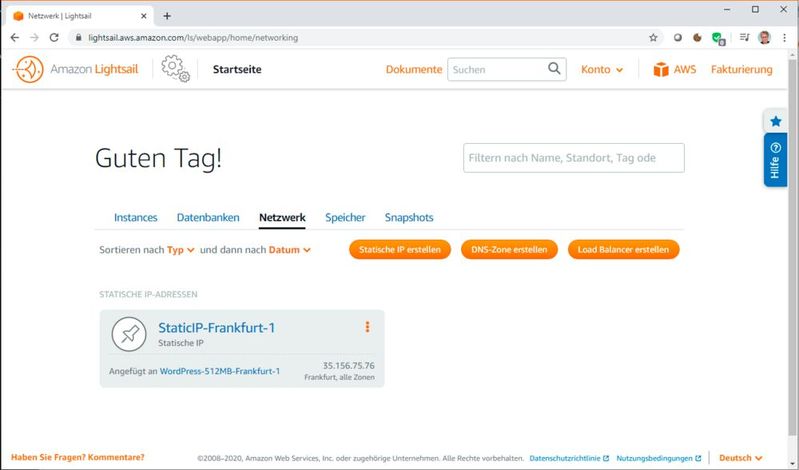
Task: Open a new browser tab
Action: coord(167,16)
